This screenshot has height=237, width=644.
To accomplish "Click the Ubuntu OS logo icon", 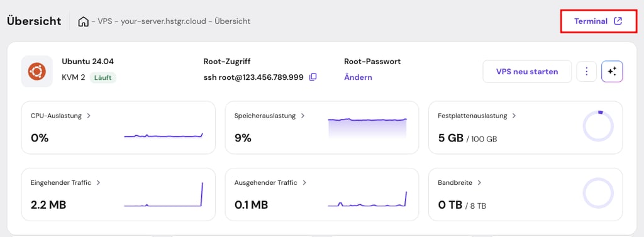I will 37,72.
